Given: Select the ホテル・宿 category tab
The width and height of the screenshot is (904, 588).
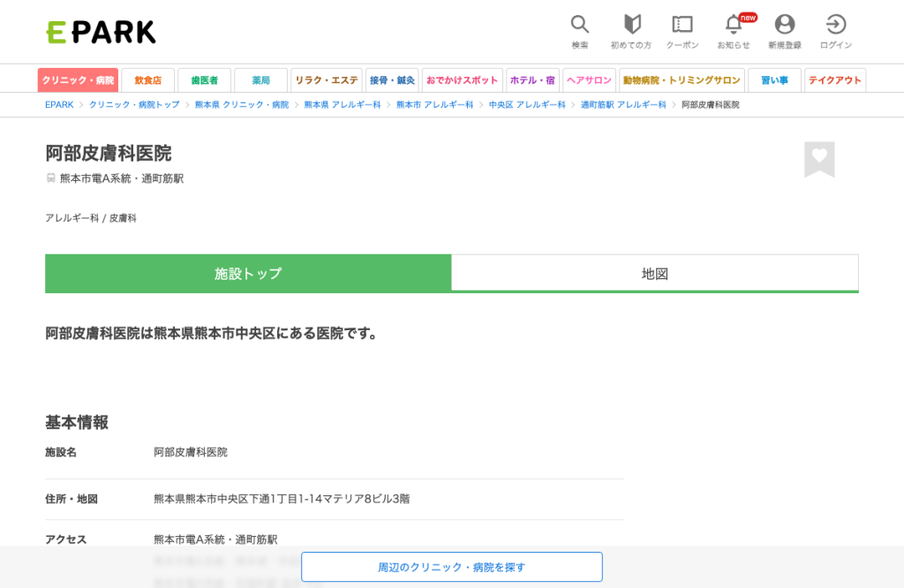Looking at the screenshot, I should click(532, 80).
